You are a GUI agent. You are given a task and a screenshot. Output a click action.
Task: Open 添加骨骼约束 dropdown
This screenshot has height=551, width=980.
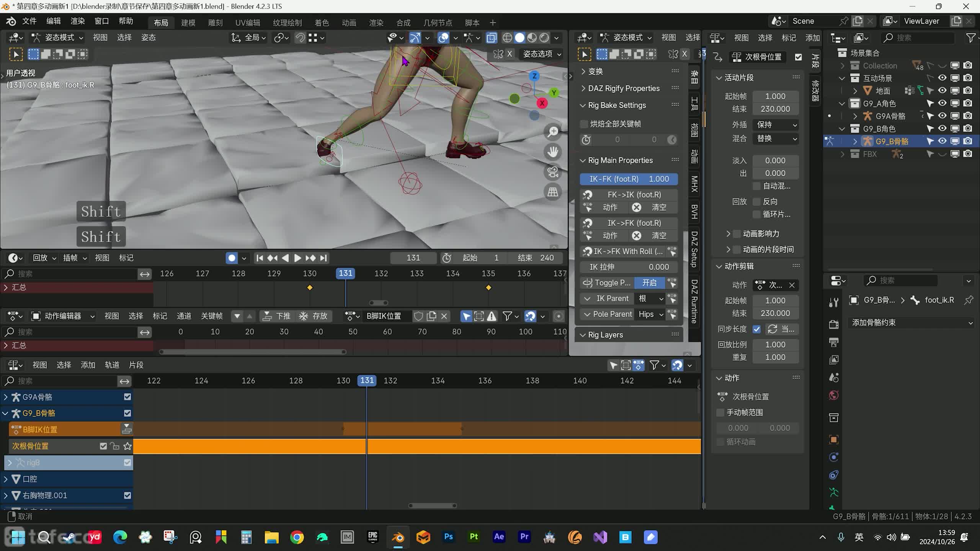click(x=911, y=323)
